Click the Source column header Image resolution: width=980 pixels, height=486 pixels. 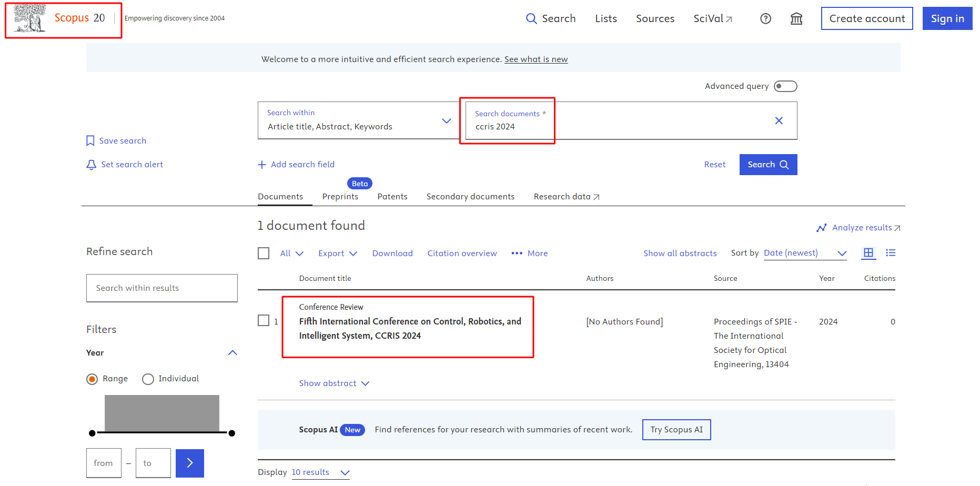[x=725, y=278]
